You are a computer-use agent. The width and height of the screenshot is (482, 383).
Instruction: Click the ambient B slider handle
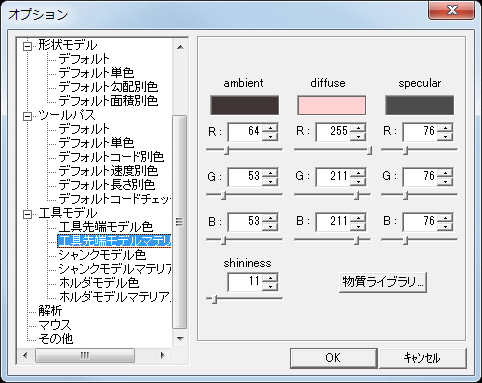pyautogui.click(x=224, y=241)
